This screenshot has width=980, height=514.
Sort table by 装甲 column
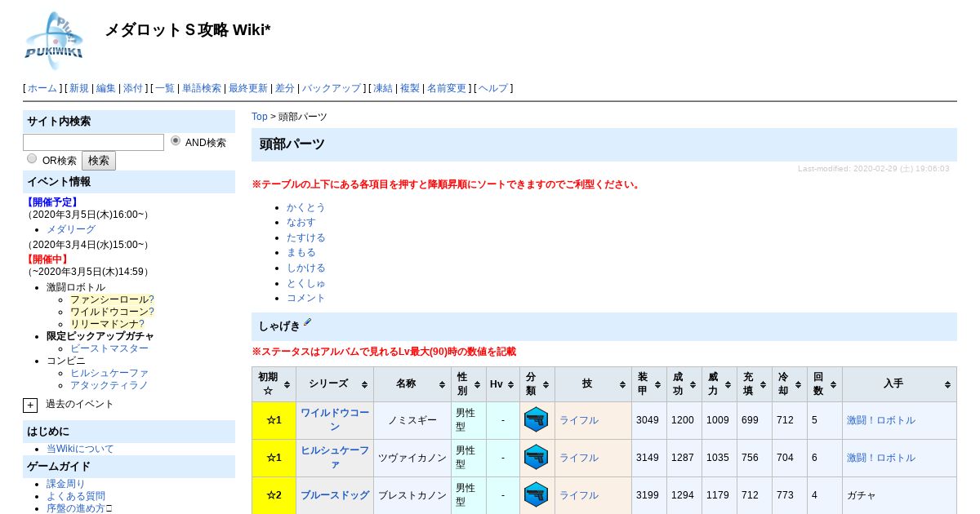pyautogui.click(x=649, y=384)
